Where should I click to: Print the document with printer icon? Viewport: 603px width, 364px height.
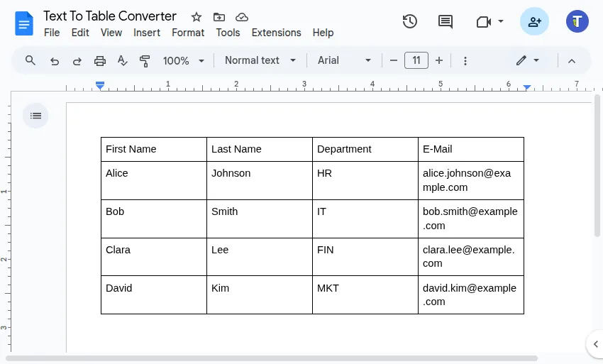click(x=100, y=61)
